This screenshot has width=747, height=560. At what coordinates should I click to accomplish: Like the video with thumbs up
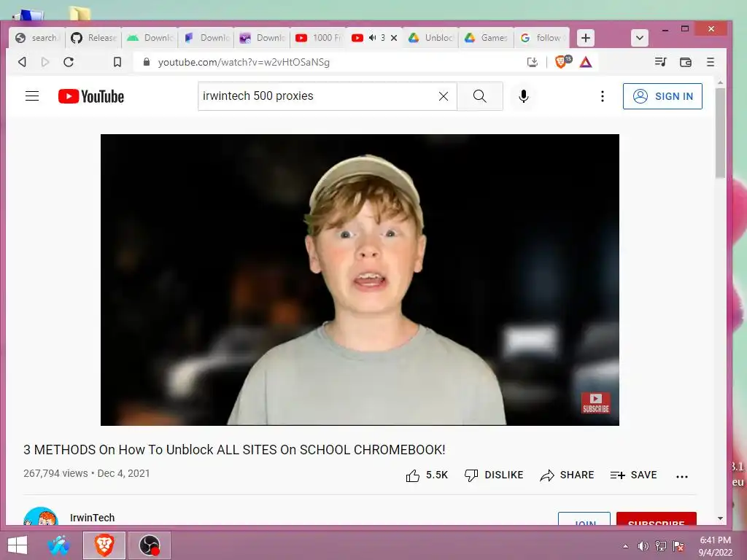(427, 475)
